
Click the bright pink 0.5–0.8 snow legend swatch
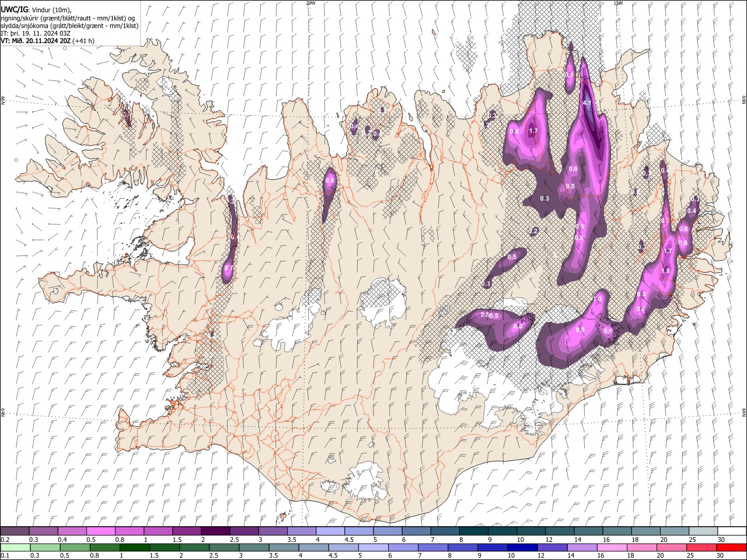click(x=100, y=531)
